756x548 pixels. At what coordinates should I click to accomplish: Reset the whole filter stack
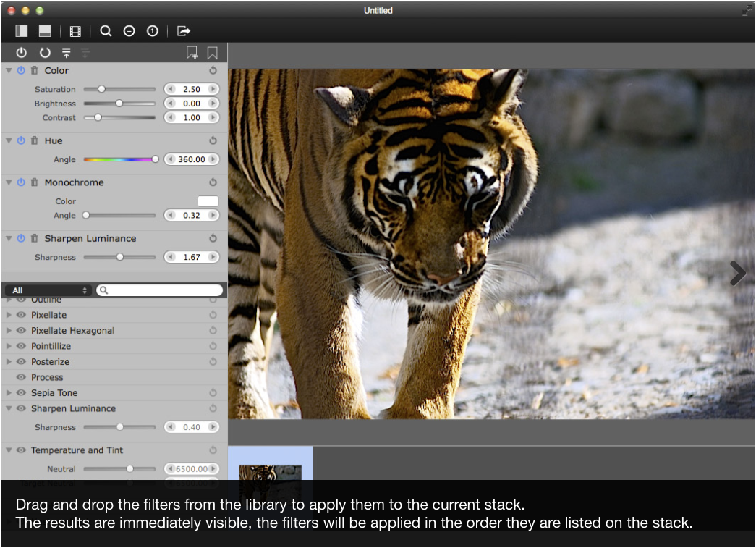[45, 53]
